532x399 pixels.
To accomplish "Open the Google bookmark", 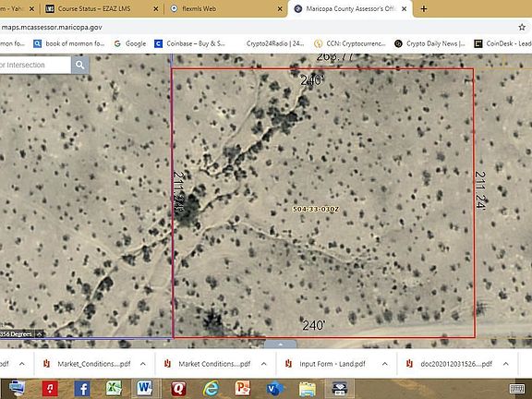I will click(x=130, y=43).
